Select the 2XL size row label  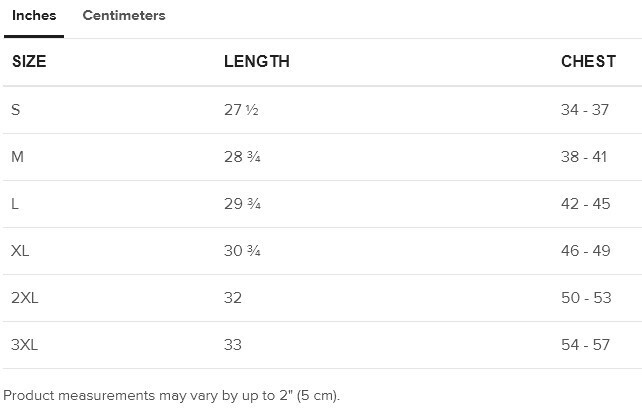[25, 298]
